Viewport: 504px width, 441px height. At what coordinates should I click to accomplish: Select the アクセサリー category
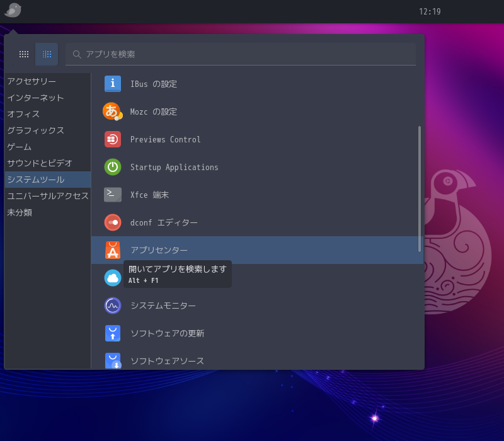coord(48,81)
